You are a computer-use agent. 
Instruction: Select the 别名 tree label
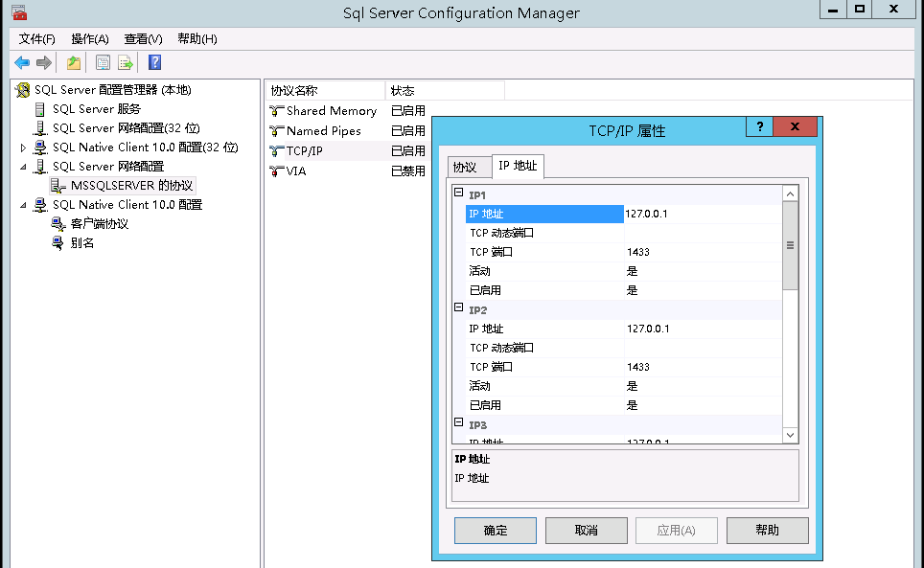(81, 242)
